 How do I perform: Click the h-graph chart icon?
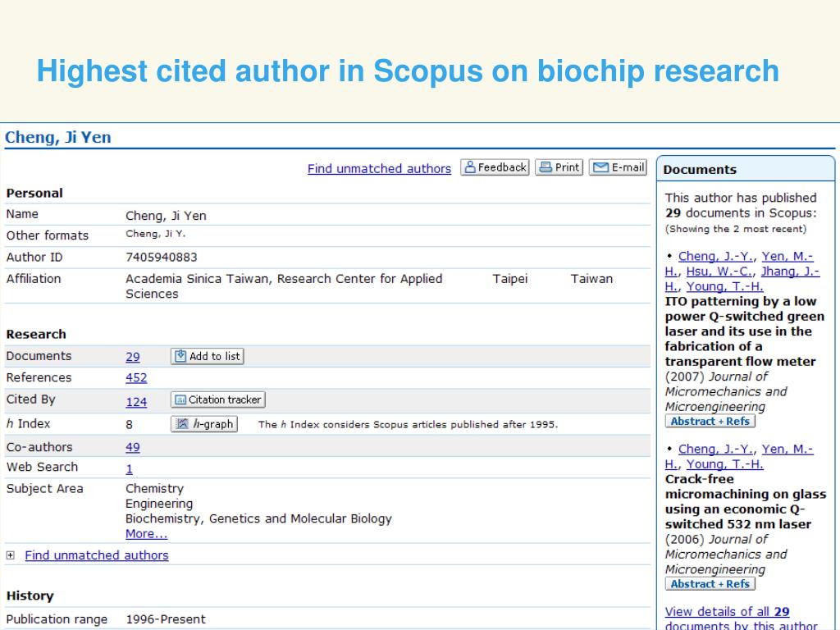pos(182,424)
